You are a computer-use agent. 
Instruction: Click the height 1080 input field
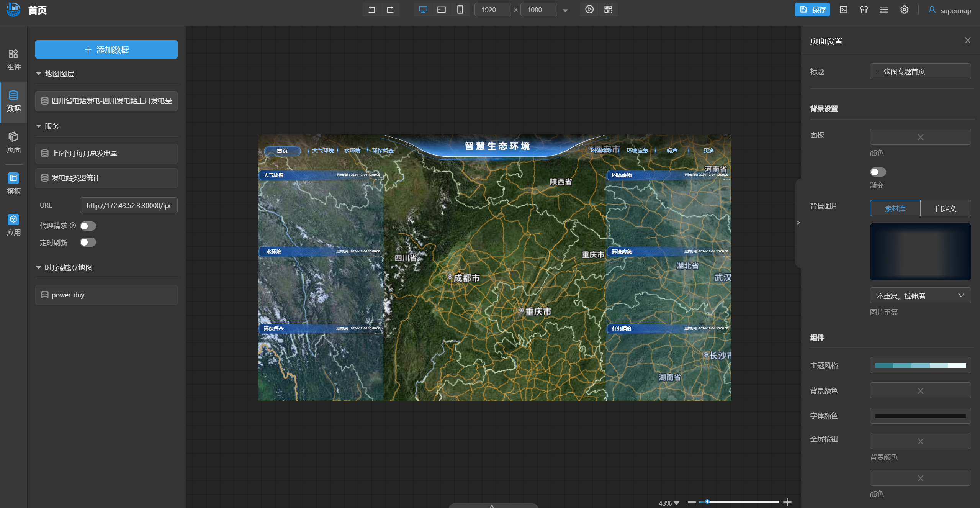(538, 10)
